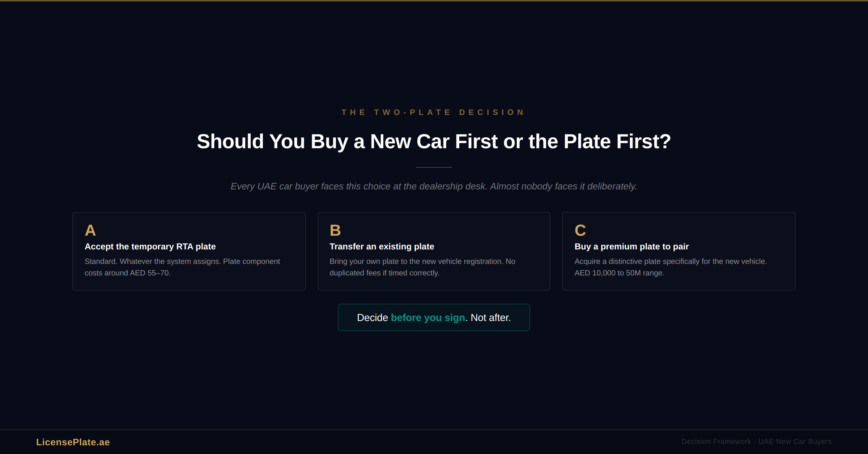Click the teal divider line under the headline

pos(434,167)
